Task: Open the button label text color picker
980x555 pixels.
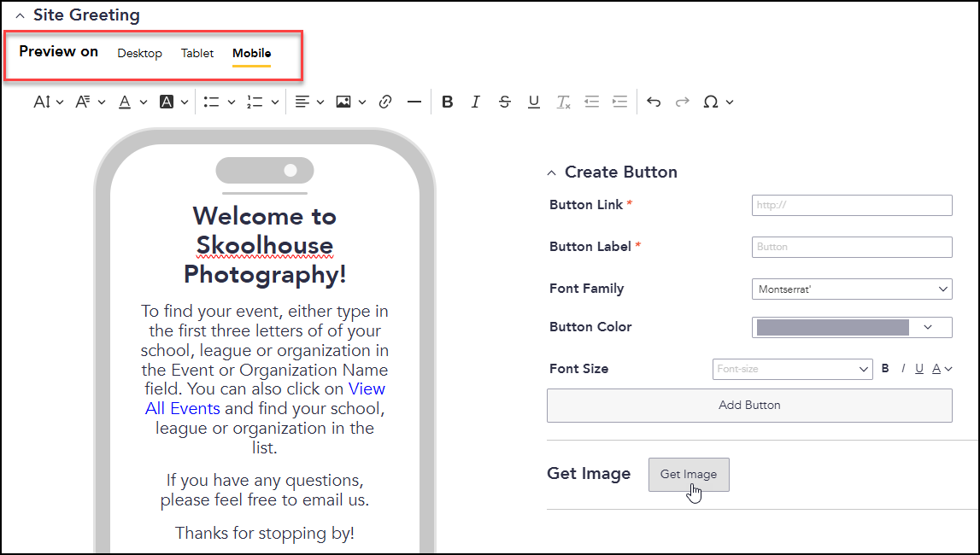Action: [x=942, y=369]
